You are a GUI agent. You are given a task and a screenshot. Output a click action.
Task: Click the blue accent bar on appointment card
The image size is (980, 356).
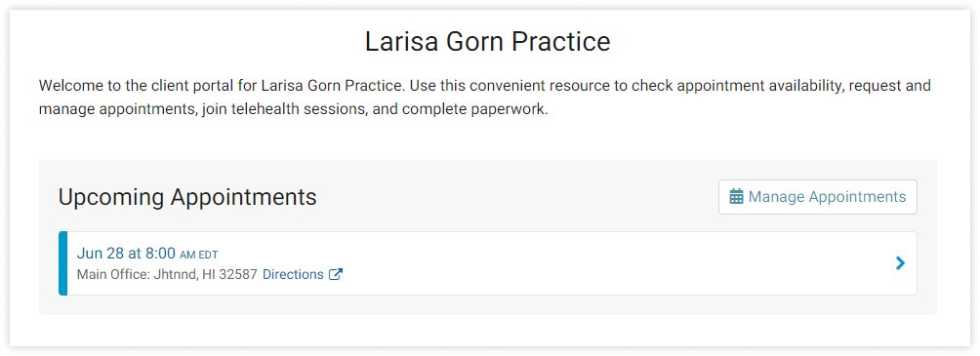click(x=62, y=263)
